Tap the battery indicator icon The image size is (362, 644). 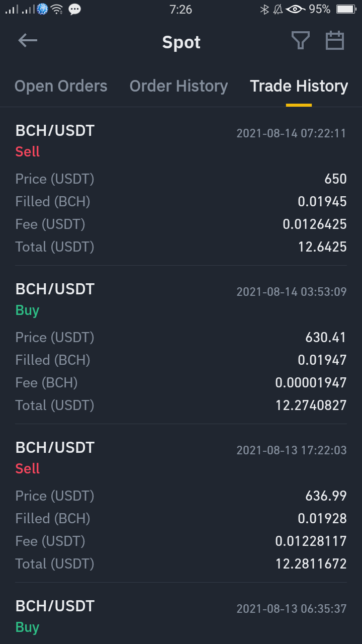click(x=346, y=9)
